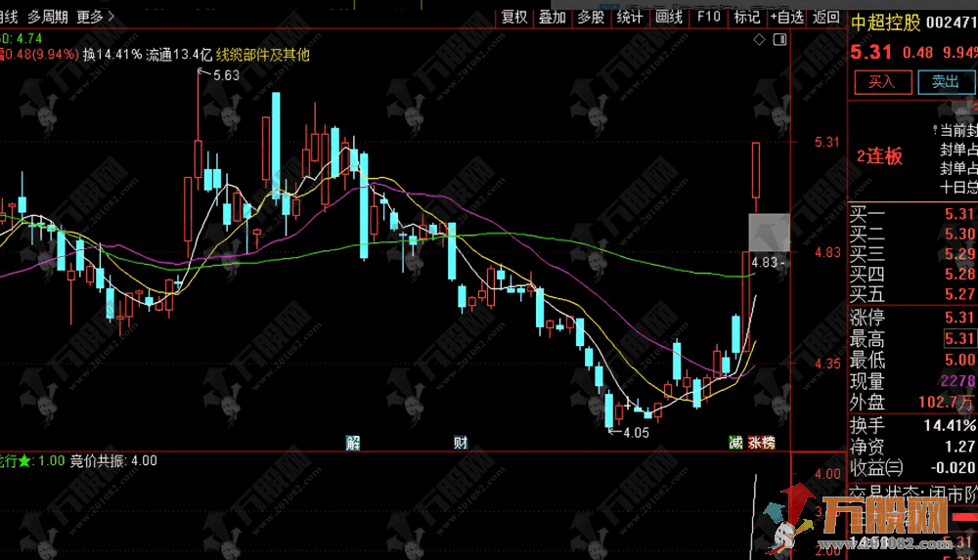The width and height of the screenshot is (978, 560).
Task: Open the 多周期 multi-period selector
Action: [x=47, y=17]
